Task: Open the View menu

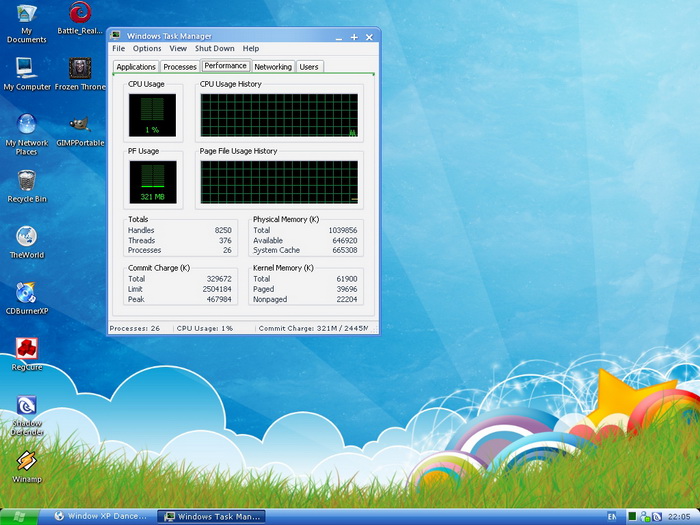Action: [178, 48]
